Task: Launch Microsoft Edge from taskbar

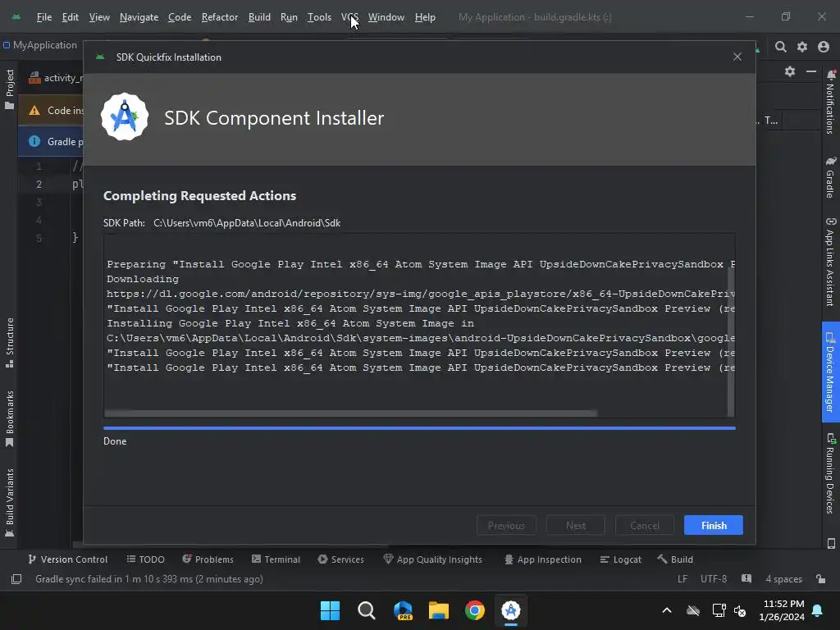Action: (403, 610)
